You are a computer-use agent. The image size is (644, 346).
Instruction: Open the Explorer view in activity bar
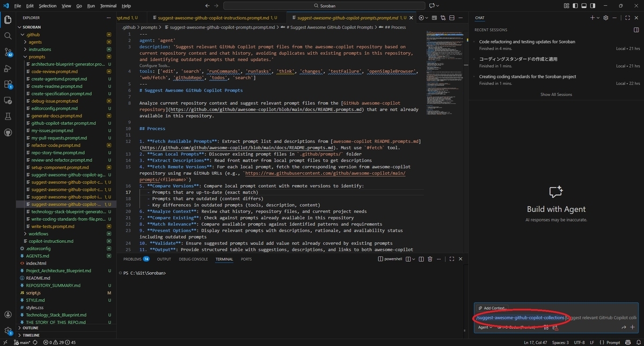[8, 20]
